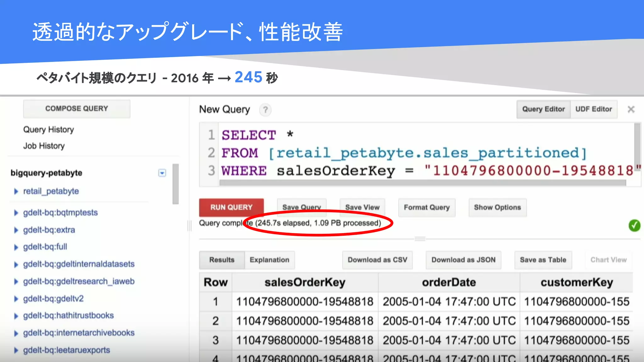
Task: Click the bigquery-petabyte project name
Action: (46, 173)
